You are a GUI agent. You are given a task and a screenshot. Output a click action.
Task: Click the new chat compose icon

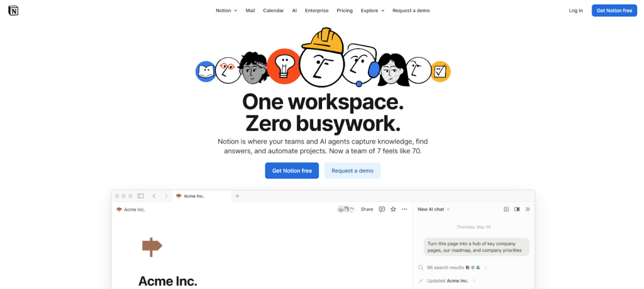(506, 209)
